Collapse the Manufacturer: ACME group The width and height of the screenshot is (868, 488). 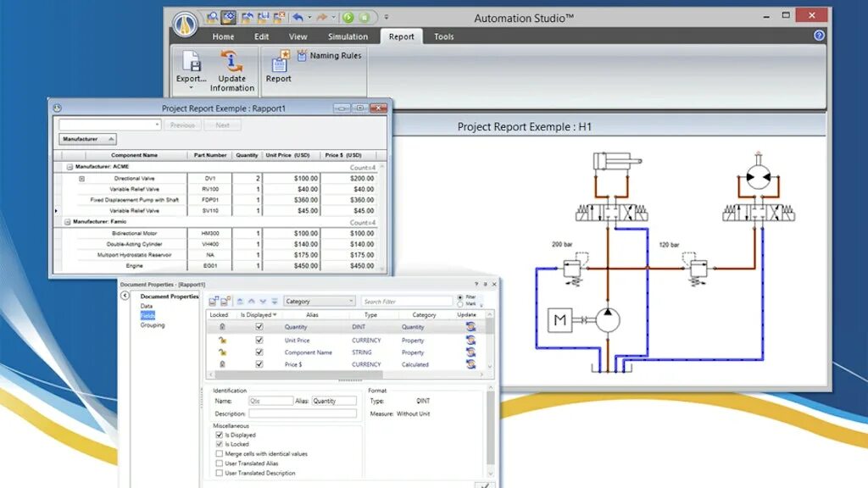70,167
